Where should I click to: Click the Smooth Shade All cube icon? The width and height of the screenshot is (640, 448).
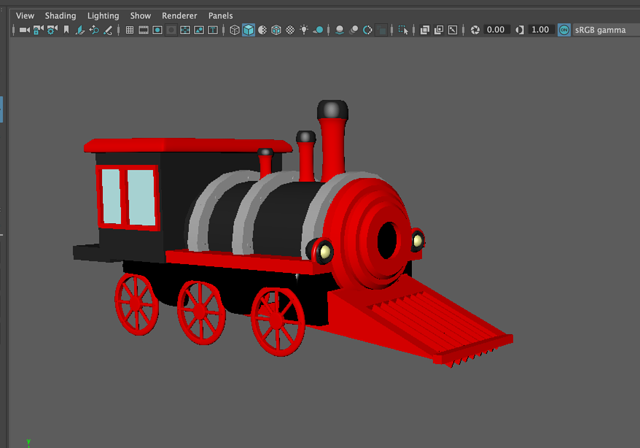(248, 30)
